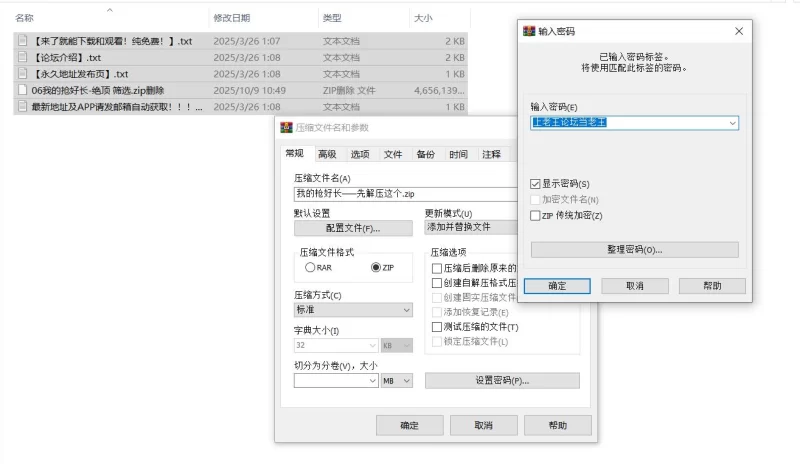Open the 压缩方式 dropdown list
Screen dimensions: 800x464
(406, 311)
